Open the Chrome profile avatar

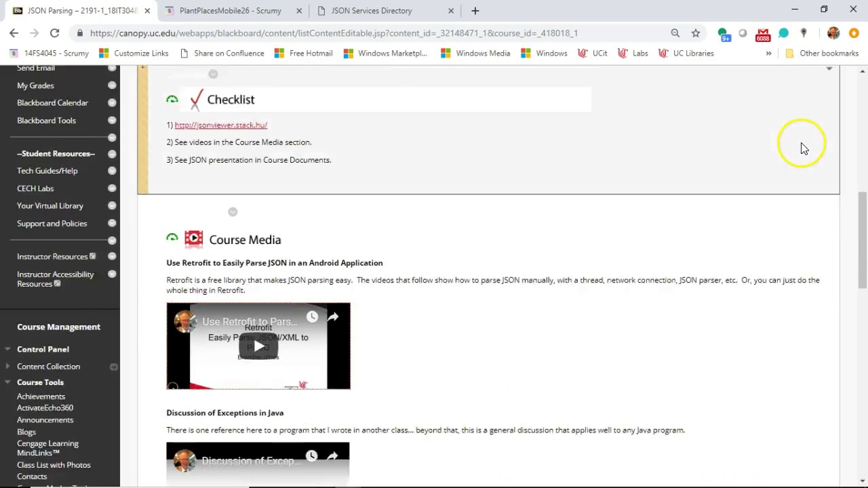click(833, 33)
